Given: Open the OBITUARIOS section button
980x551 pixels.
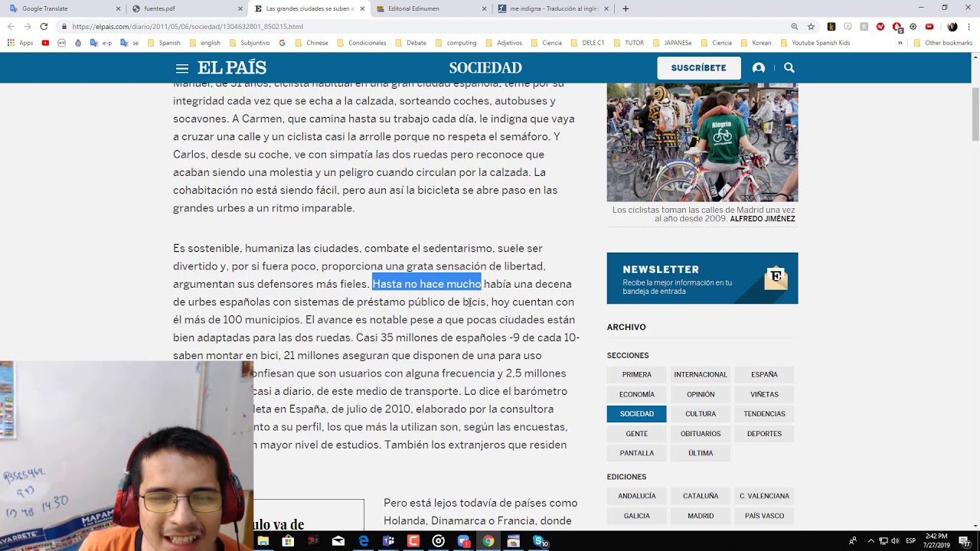Looking at the screenshot, I should tap(701, 434).
